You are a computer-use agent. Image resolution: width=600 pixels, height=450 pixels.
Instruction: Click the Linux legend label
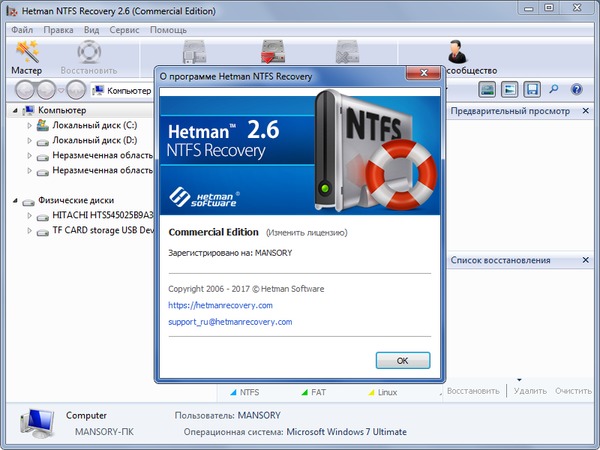point(387,392)
